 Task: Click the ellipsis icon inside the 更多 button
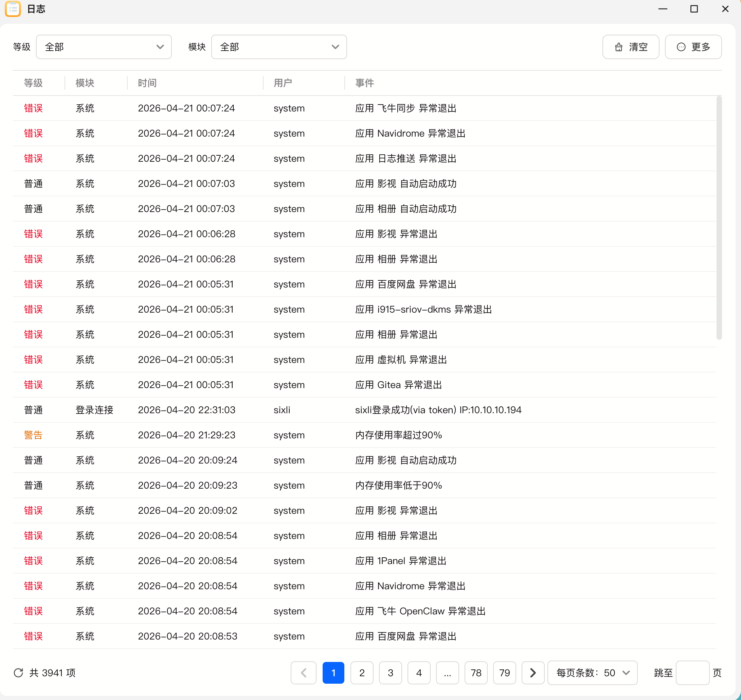pyautogui.click(x=681, y=47)
